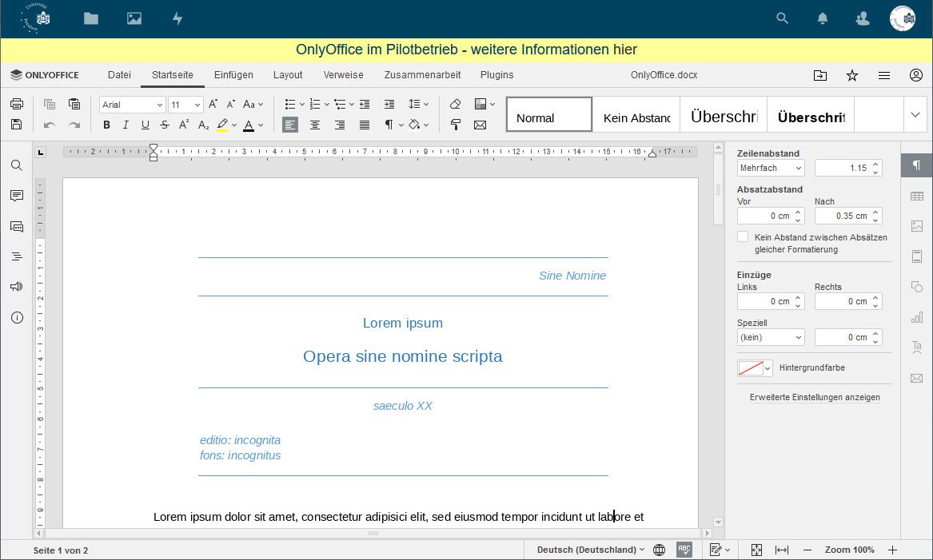
Task: Toggle spell checking in status bar
Action: 684,550
